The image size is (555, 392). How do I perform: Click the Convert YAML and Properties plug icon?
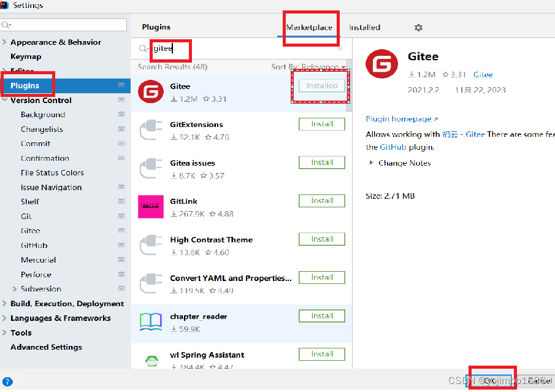[x=151, y=283]
